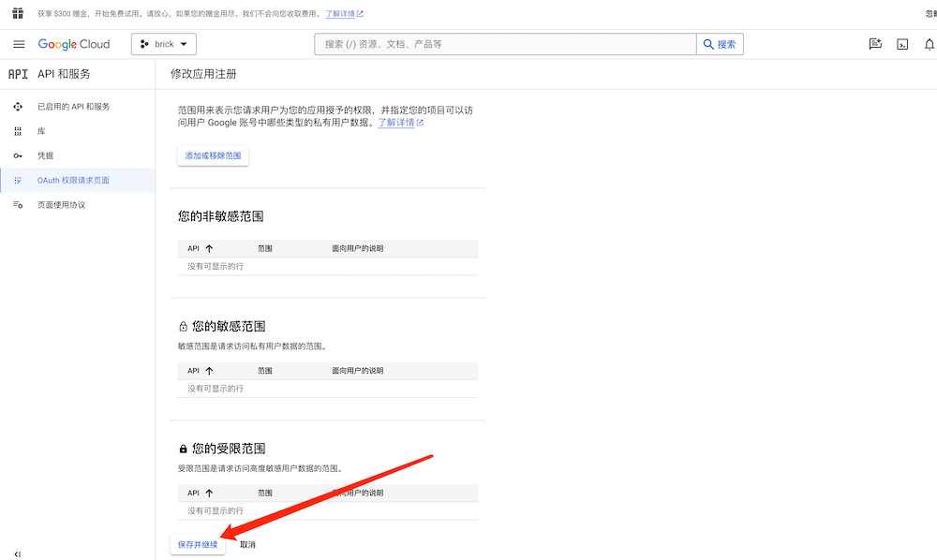Click the Google Cloud logo
The image size is (937, 560).
74,44
